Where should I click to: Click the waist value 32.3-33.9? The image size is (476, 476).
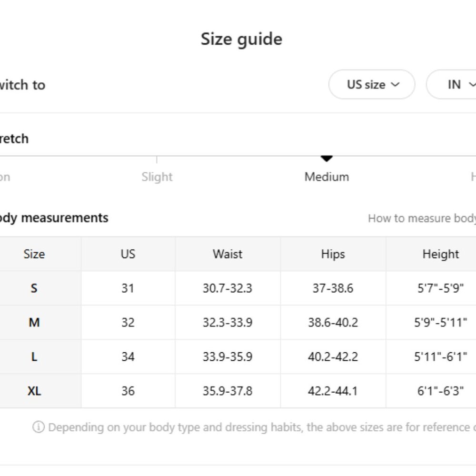pos(228,322)
